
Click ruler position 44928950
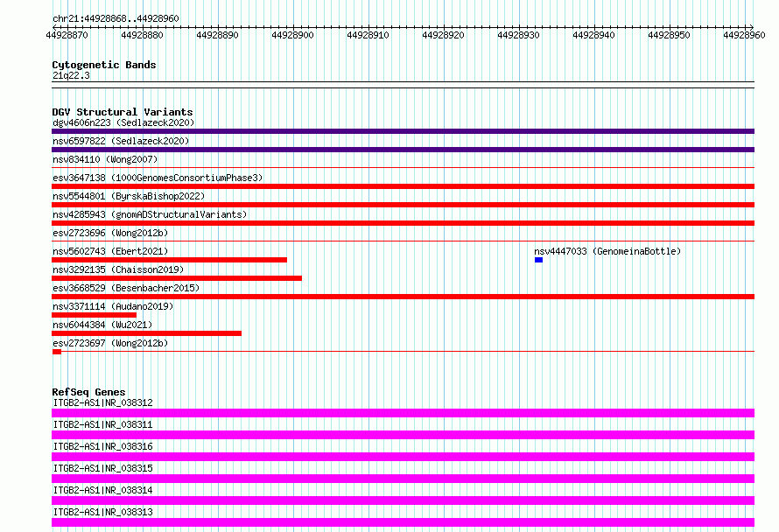pyautogui.click(x=670, y=35)
